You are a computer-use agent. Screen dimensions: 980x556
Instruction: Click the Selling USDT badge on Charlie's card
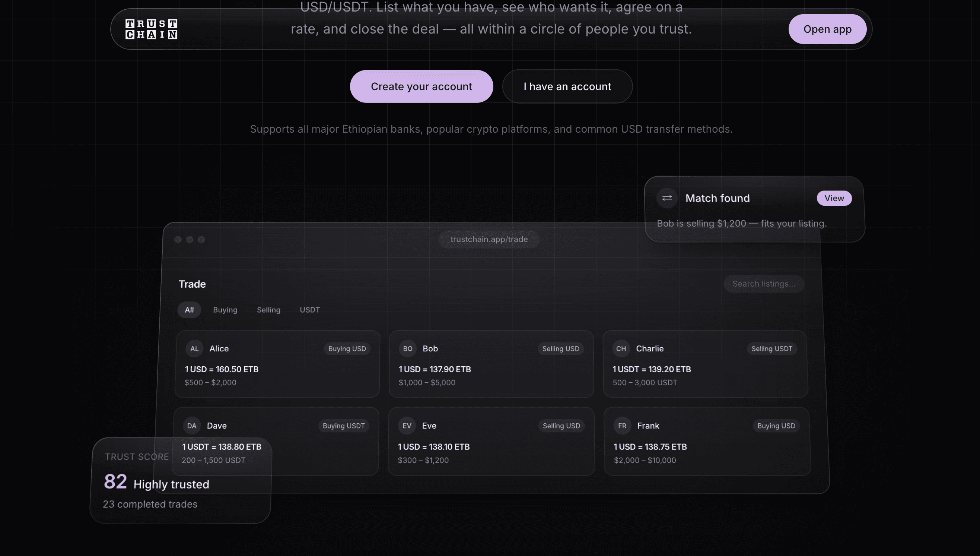point(772,349)
